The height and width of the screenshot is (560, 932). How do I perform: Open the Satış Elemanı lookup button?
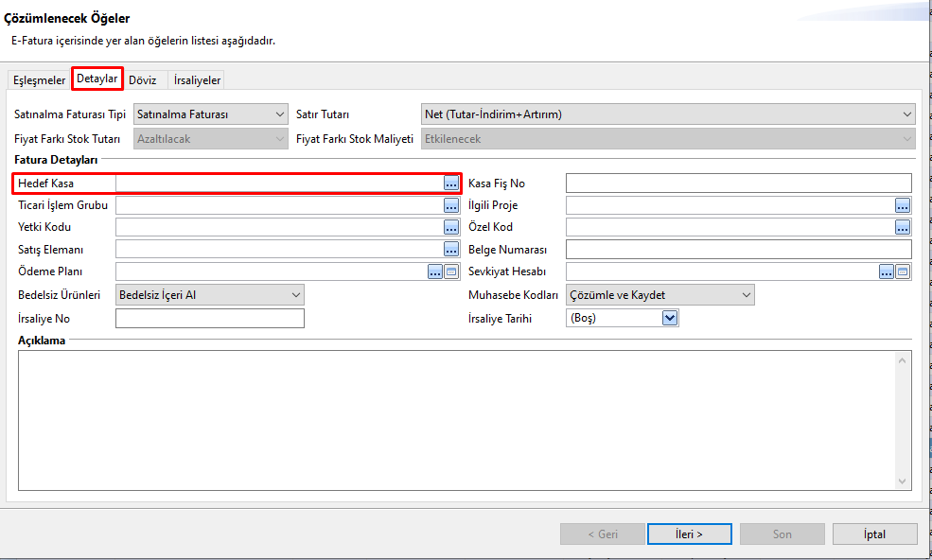451,249
